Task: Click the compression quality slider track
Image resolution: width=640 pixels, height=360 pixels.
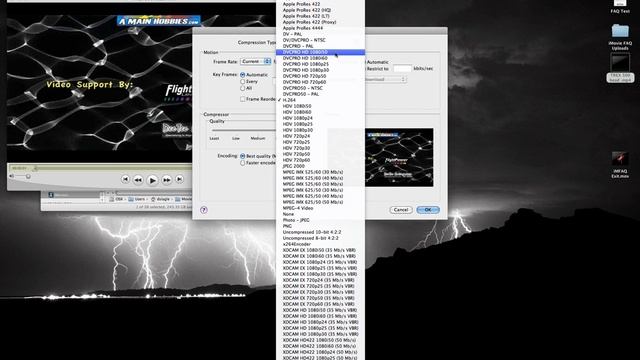Action: pos(243,130)
